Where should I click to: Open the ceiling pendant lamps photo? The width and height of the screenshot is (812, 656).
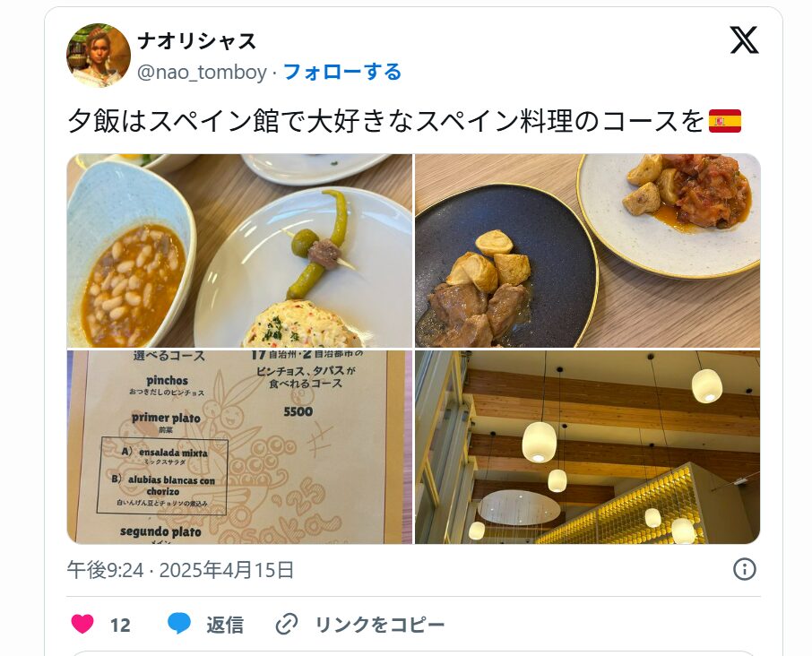pyautogui.click(x=587, y=447)
